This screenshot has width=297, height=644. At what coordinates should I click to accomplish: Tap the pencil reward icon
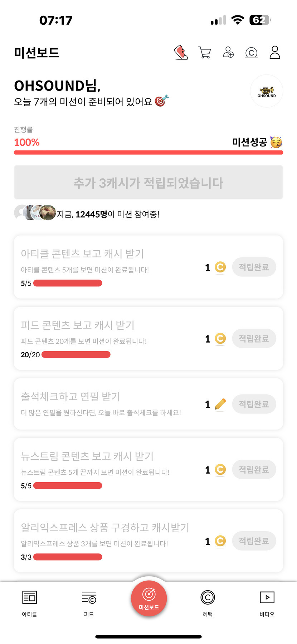220,404
